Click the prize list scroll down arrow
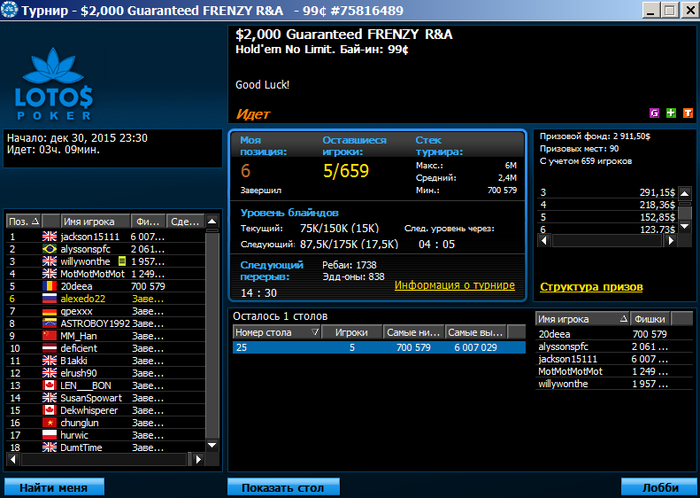 point(685,227)
